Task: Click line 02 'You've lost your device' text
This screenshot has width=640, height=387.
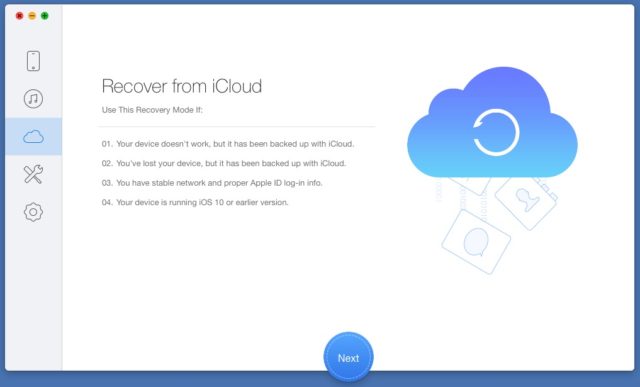Action: point(224,163)
